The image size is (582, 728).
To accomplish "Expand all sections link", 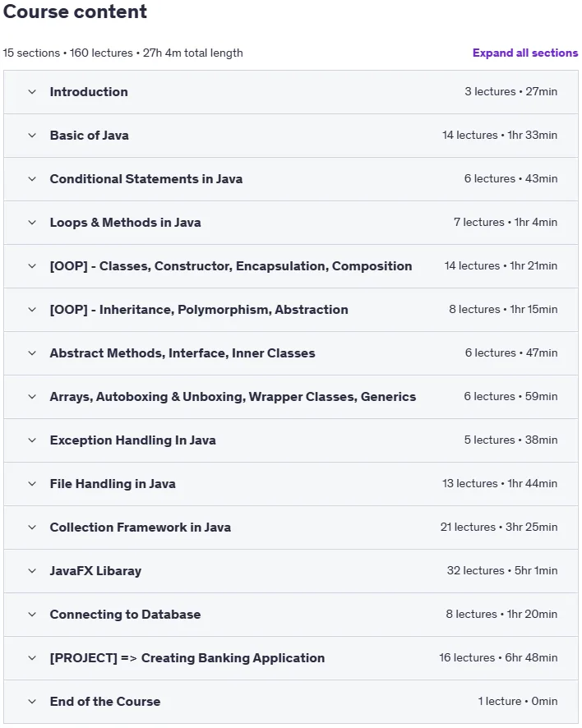I will click(x=524, y=53).
